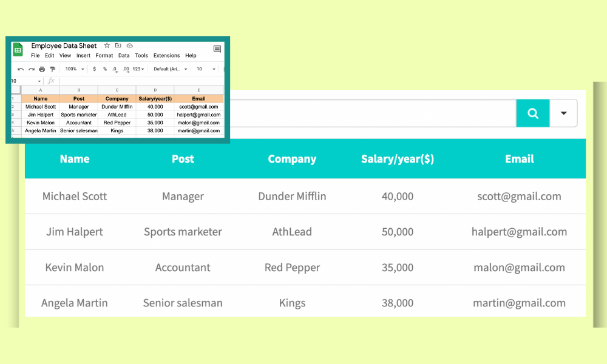Open the Insert menu
This screenshot has height=364, width=607.
(83, 56)
